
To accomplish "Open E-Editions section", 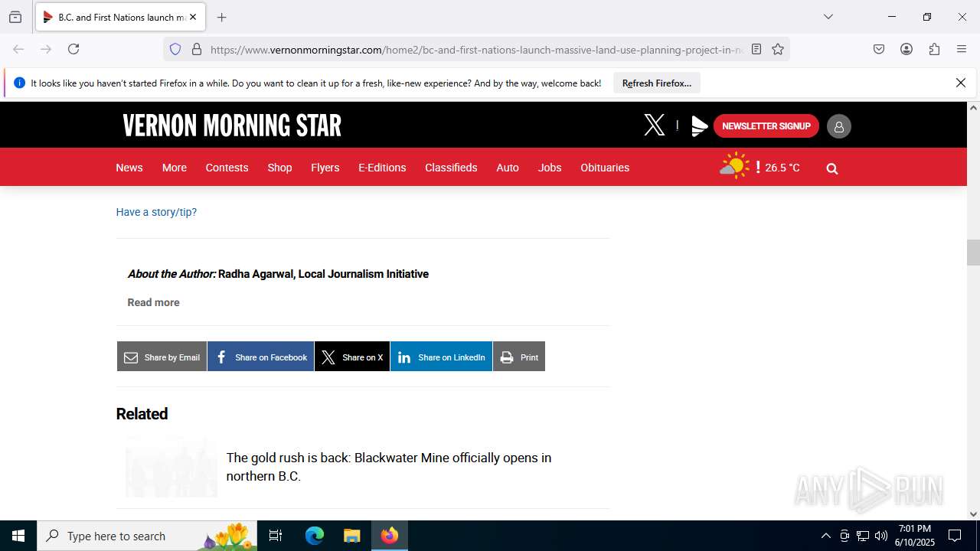I will pyautogui.click(x=382, y=168).
